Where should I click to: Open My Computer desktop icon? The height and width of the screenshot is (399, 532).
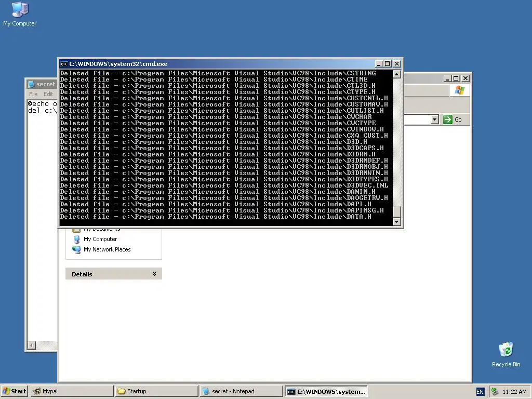click(20, 14)
